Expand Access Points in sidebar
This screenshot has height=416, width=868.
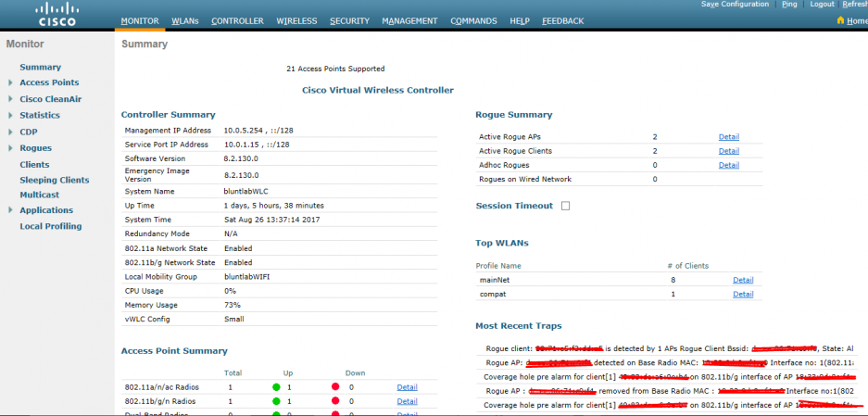pyautogui.click(x=10, y=82)
